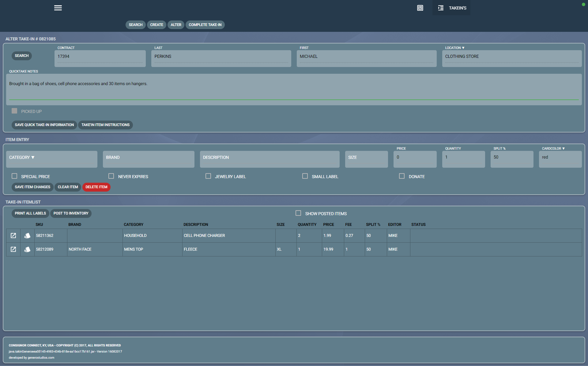Click green status indicator dot
588x366 pixels.
[x=583, y=4]
